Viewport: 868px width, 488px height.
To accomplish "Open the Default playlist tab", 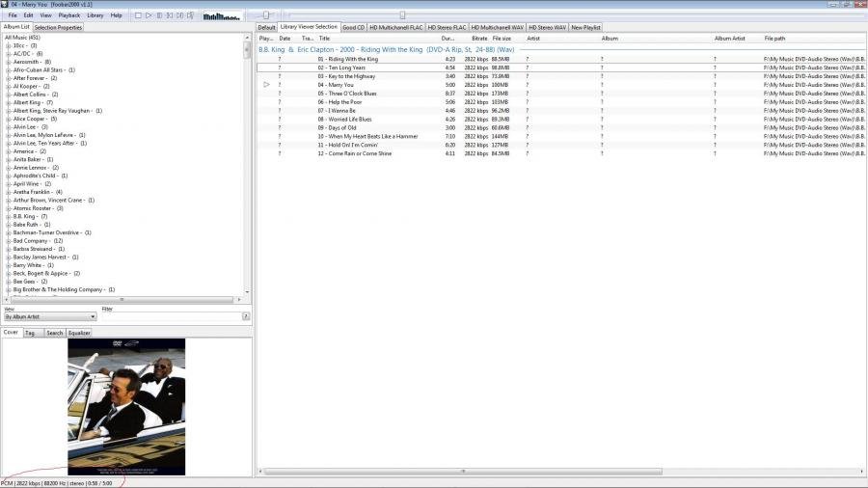I will click(x=266, y=27).
